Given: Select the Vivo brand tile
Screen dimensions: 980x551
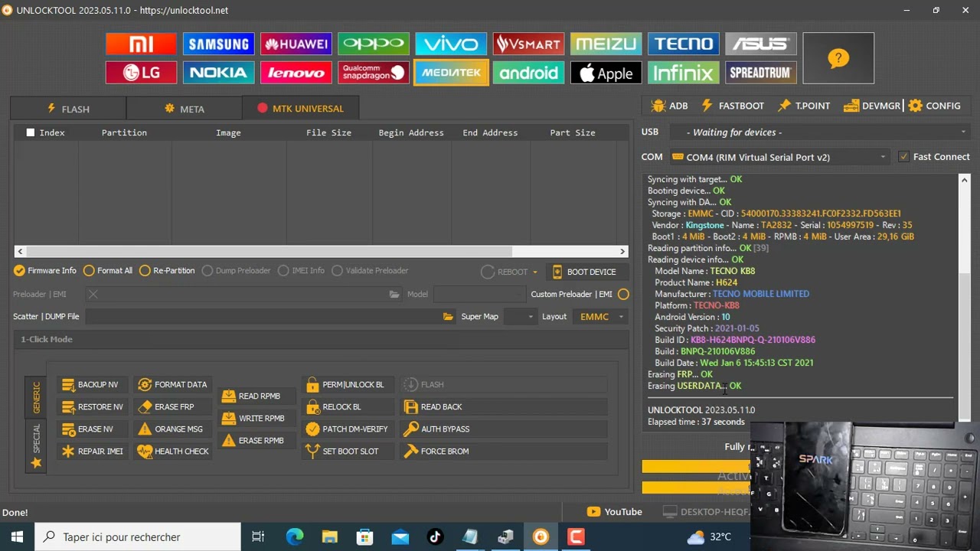Looking at the screenshot, I should [451, 44].
